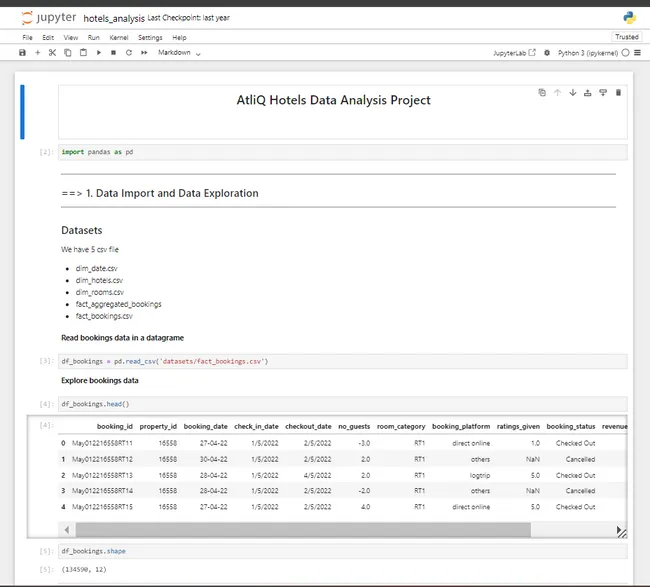
Task: Delete title cell with trash icon
Action: pos(618,92)
